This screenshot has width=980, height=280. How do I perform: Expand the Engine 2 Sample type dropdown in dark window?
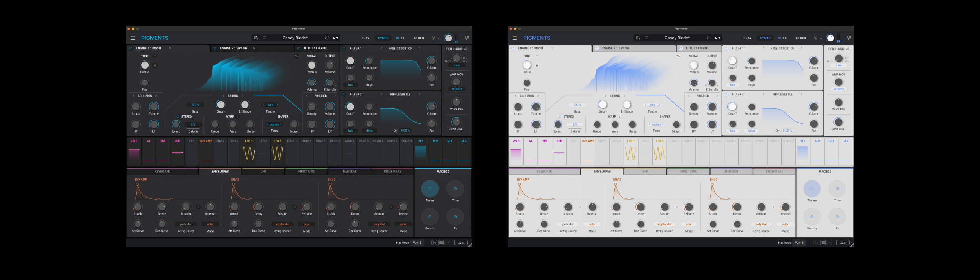254,48
